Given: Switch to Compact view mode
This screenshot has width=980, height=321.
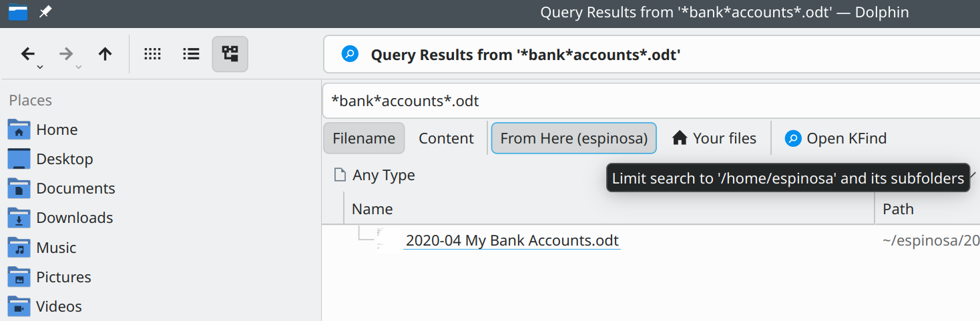Looking at the screenshot, I should tap(192, 54).
